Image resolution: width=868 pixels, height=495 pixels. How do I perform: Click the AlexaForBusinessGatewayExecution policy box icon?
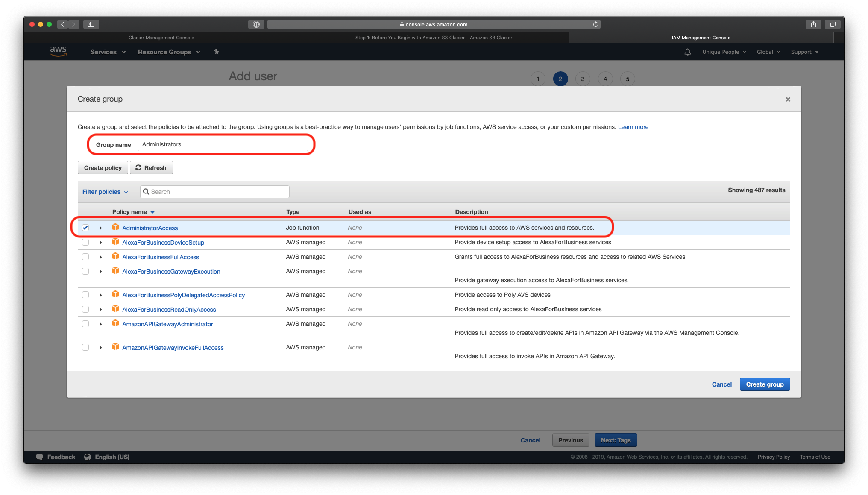[115, 271]
